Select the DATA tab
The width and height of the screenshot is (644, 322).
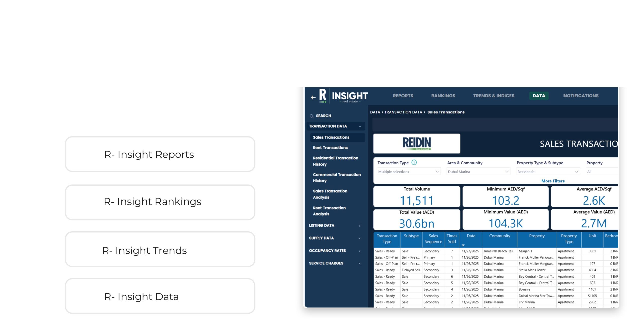click(539, 96)
